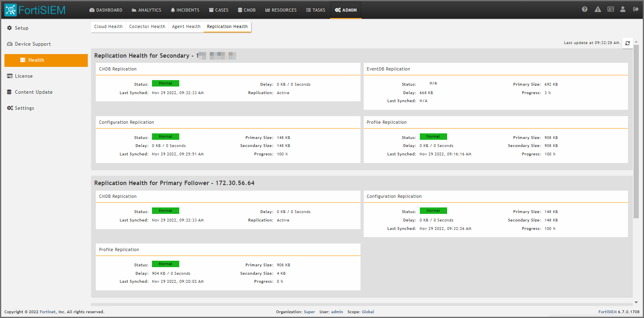Click Primary Follower Profile Delay "904 KB / 0 Seconds"
The height and width of the screenshot is (318, 644).
click(x=171, y=274)
